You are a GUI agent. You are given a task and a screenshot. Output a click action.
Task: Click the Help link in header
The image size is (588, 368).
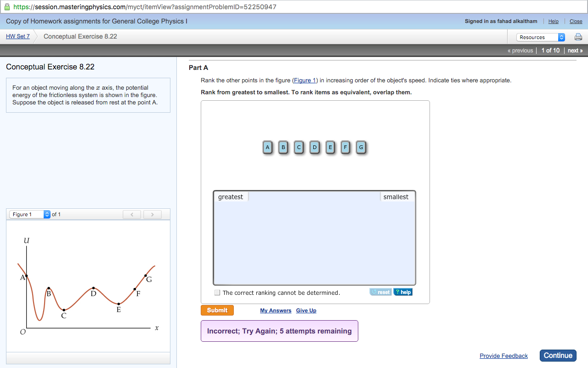(x=554, y=21)
